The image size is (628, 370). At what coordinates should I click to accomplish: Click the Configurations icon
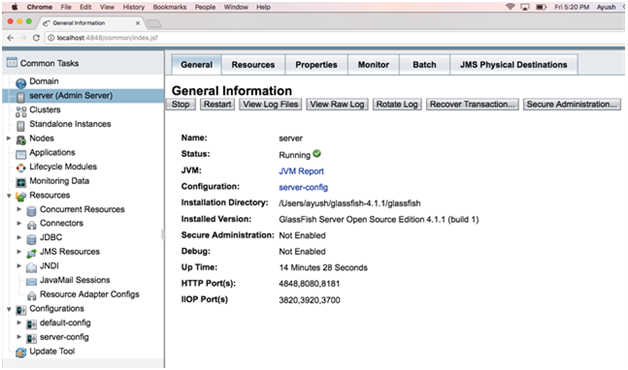tap(21, 310)
